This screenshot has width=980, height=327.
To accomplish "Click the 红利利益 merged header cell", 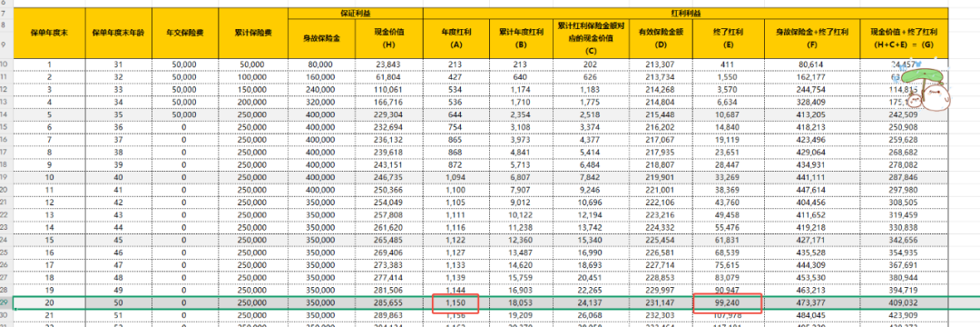I will tap(686, 13).
